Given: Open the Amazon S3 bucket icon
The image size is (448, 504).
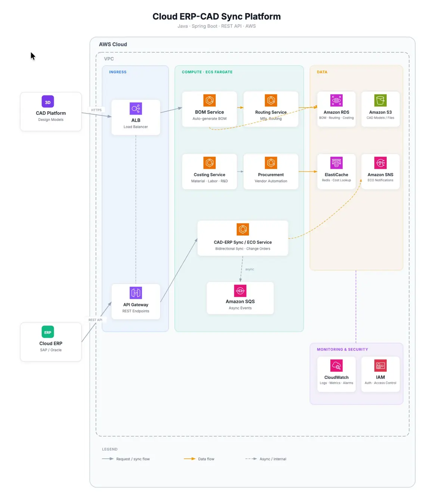Looking at the screenshot, I should pos(380,100).
